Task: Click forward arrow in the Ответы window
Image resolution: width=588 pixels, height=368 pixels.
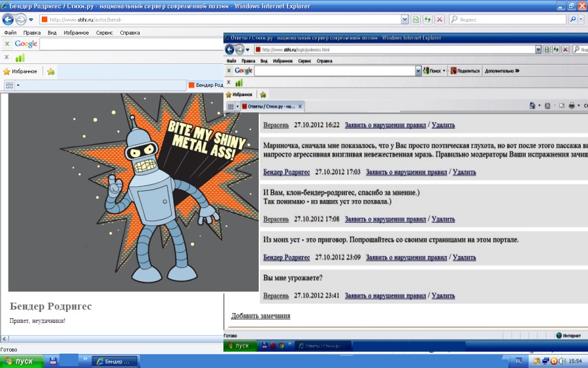Action: pos(240,50)
